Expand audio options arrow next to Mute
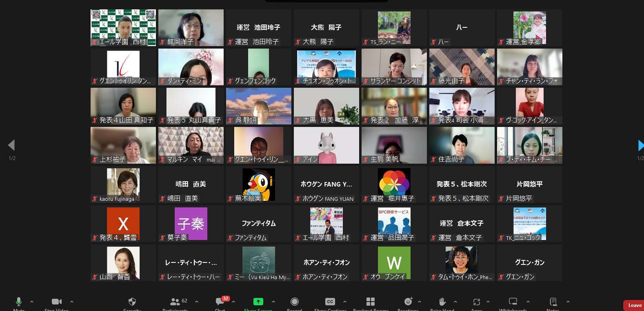Image resolution: width=644 pixels, height=311 pixels. point(32,302)
